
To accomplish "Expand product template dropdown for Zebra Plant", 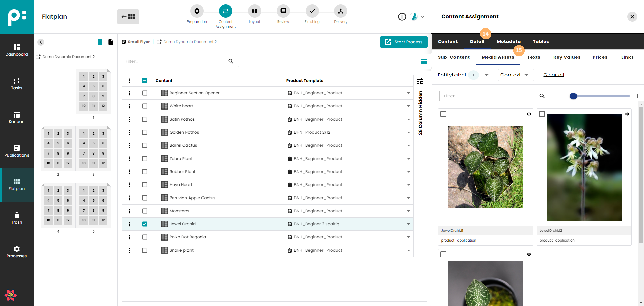I will tap(408, 159).
